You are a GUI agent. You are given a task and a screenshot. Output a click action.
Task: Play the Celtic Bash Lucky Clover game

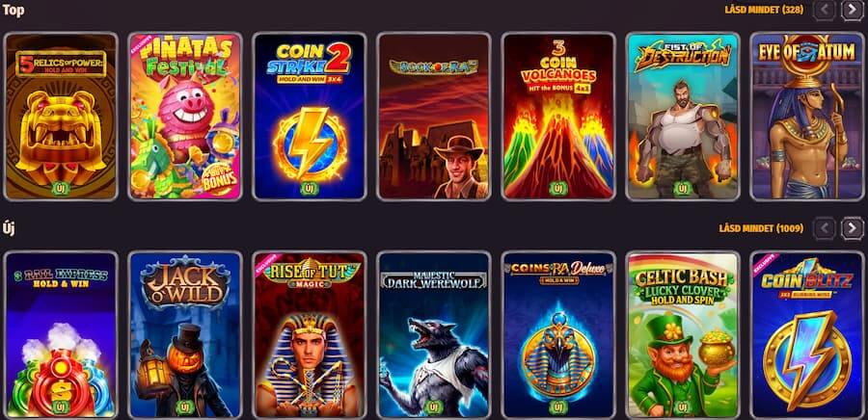tap(683, 335)
